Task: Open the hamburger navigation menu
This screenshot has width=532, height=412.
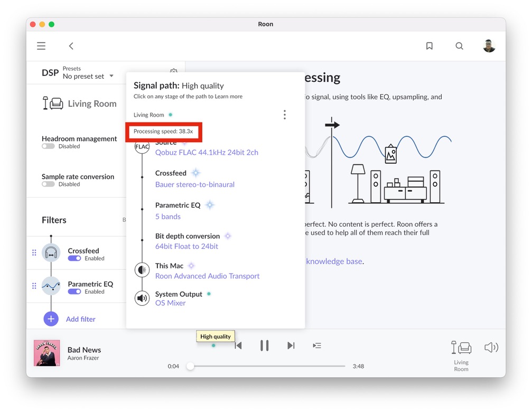Action: pyautogui.click(x=41, y=46)
